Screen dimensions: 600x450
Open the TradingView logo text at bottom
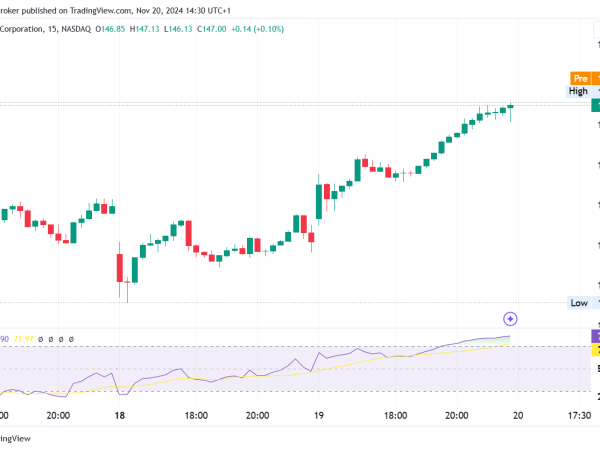point(15,439)
